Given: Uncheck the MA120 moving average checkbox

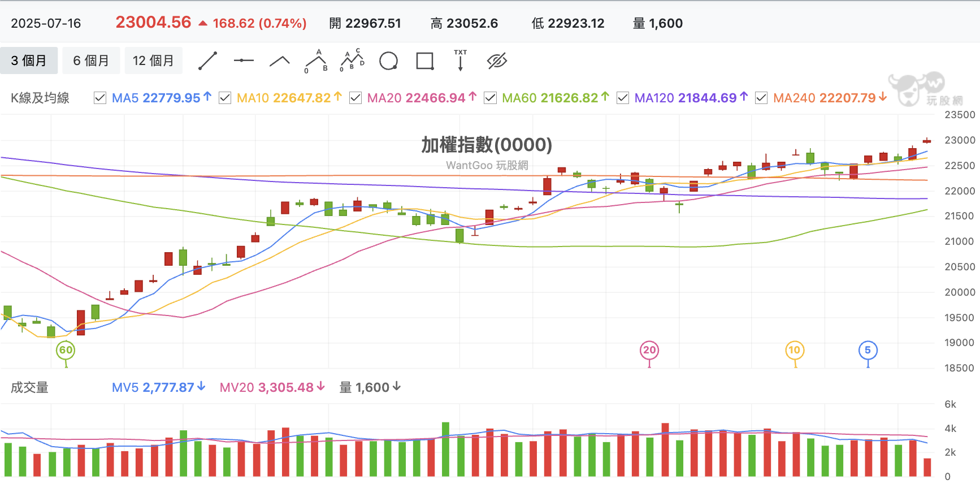Looking at the screenshot, I should (623, 98).
